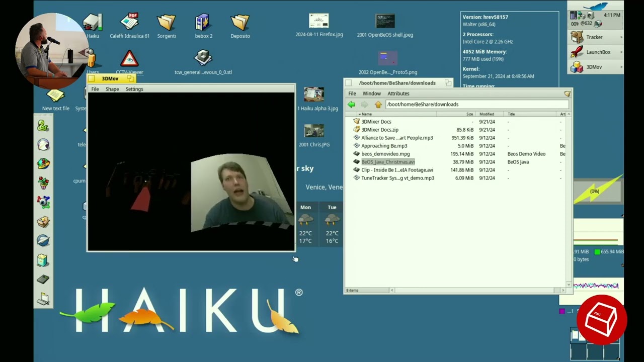The image size is (644, 362).
Task: Open the 3DMixer Docs folder
Action: (x=376, y=122)
